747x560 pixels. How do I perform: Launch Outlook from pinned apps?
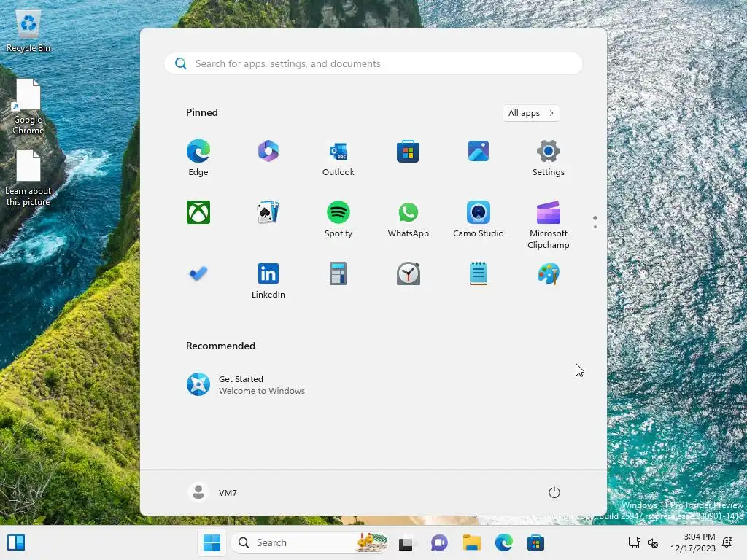pos(338,157)
